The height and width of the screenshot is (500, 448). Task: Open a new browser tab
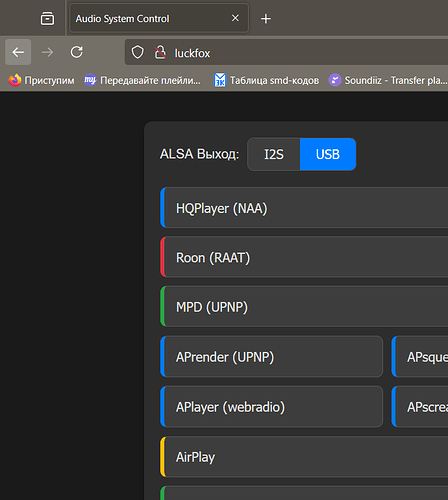click(x=266, y=19)
